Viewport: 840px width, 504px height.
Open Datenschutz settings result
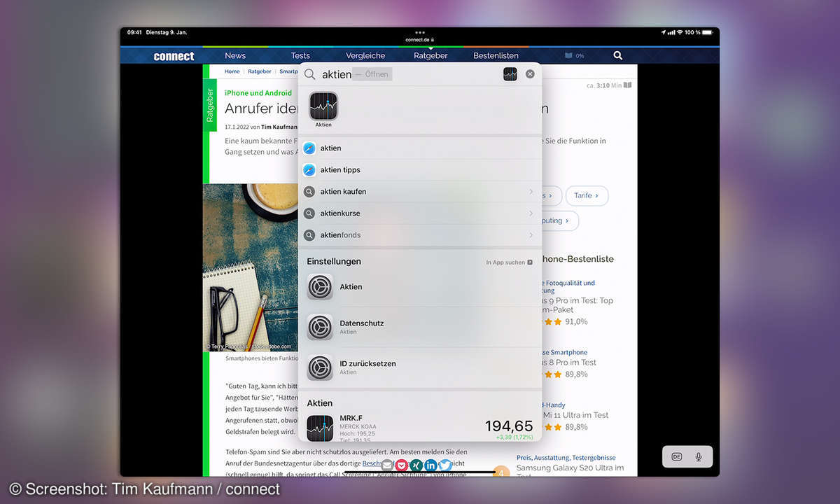pyautogui.click(x=420, y=327)
